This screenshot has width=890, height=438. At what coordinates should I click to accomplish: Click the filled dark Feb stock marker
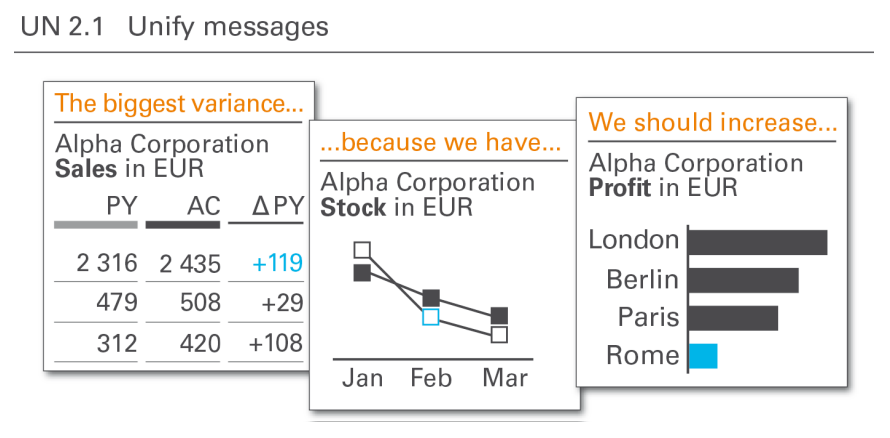pyautogui.click(x=431, y=298)
